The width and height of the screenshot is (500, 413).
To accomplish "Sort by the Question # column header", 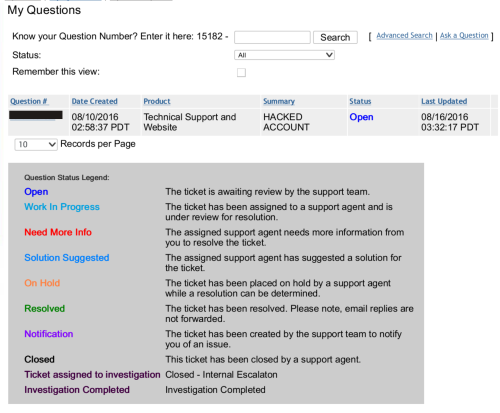I will [x=29, y=101].
